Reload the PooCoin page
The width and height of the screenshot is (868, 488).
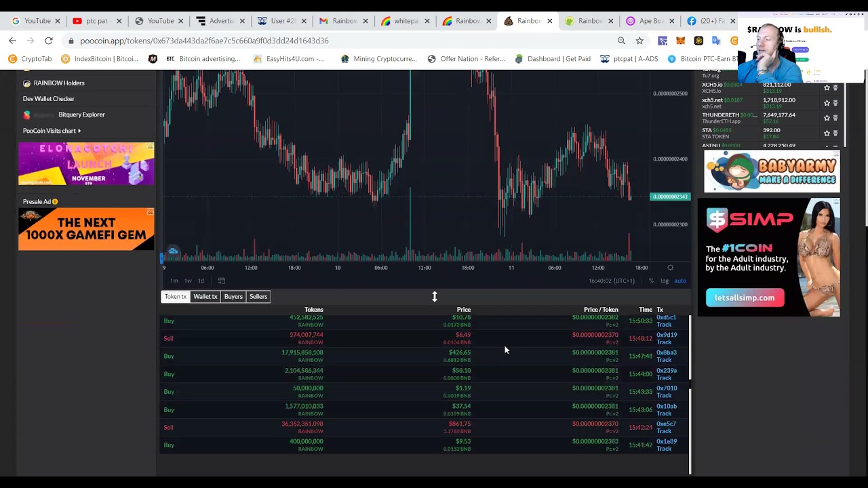(49, 41)
